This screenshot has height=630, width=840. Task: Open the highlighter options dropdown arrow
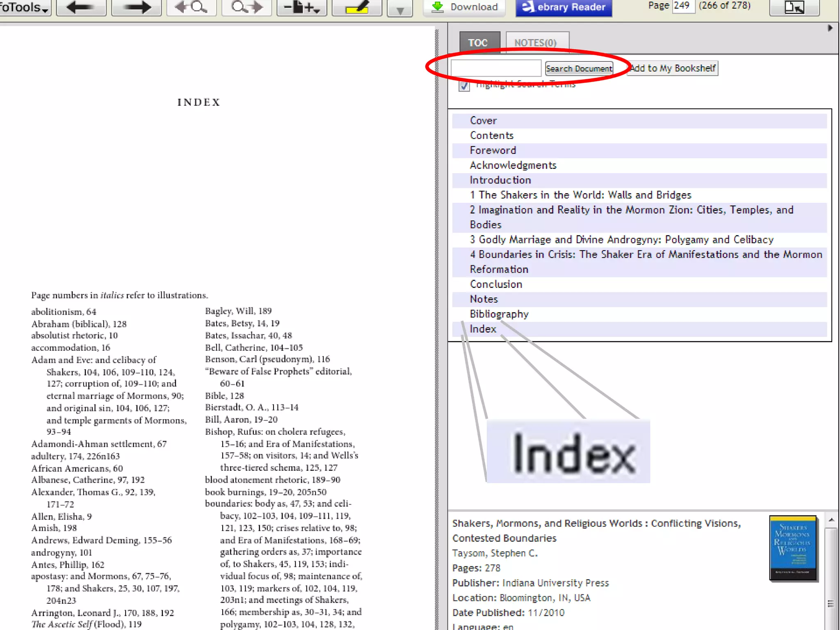point(400,10)
